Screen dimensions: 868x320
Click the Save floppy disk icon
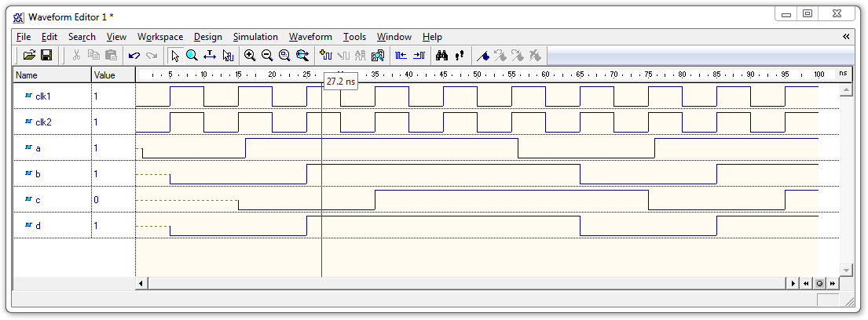[46, 55]
